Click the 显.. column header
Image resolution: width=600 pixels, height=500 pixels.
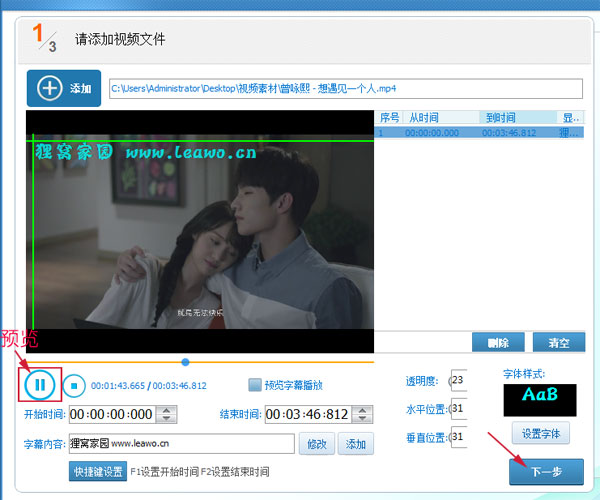[x=571, y=117]
